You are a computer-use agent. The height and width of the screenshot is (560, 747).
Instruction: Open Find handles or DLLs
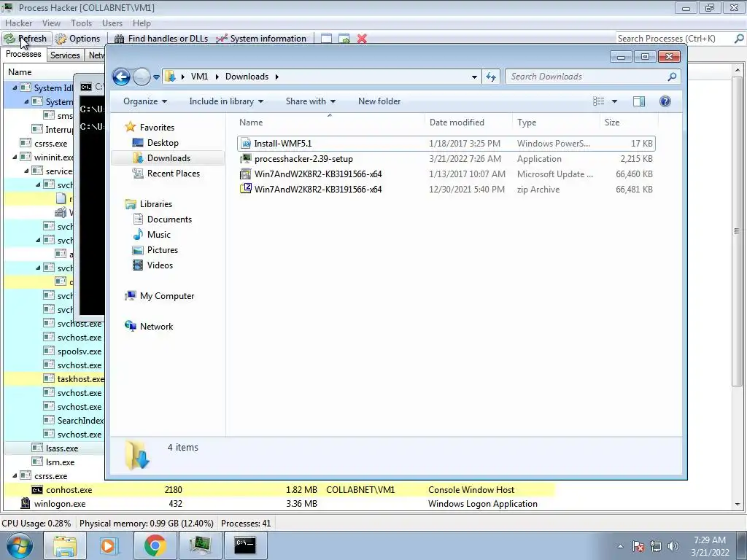coord(161,39)
